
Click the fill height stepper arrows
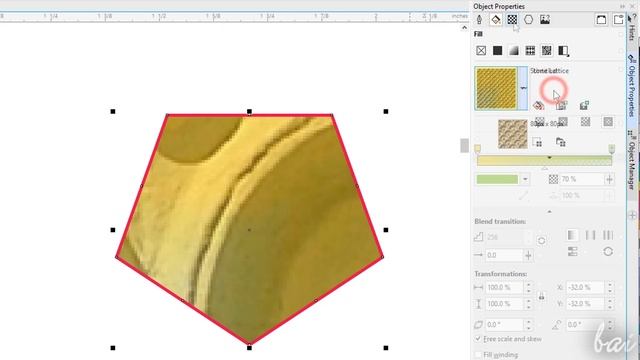pos(529,304)
